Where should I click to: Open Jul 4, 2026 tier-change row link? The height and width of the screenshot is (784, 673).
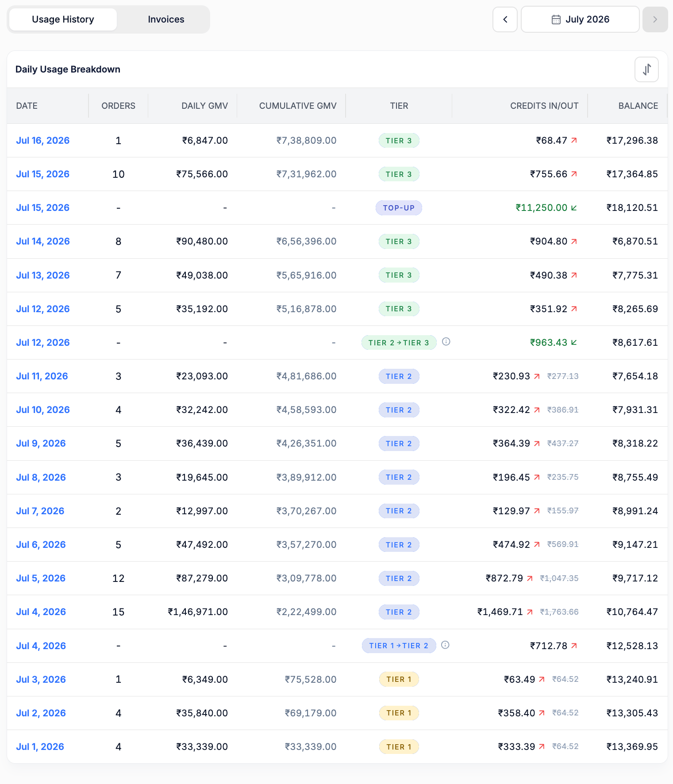(41, 646)
